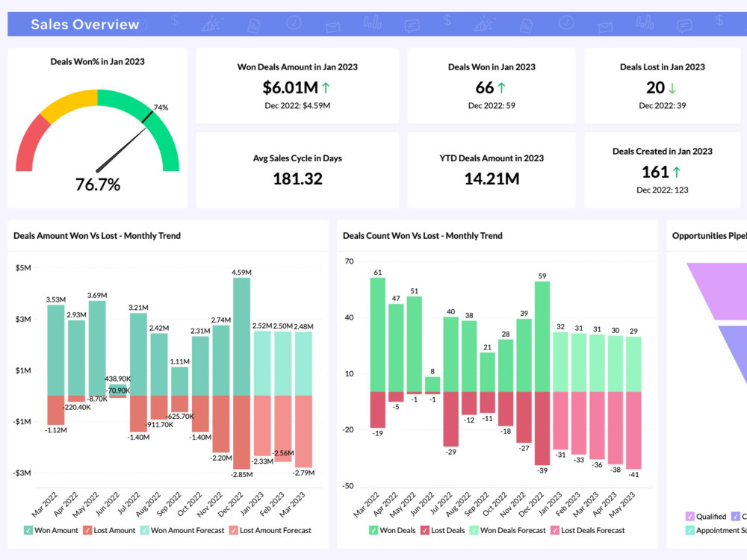Toggle the Qualified legend checkbox
This screenshot has width=747, height=560.
[x=689, y=516]
